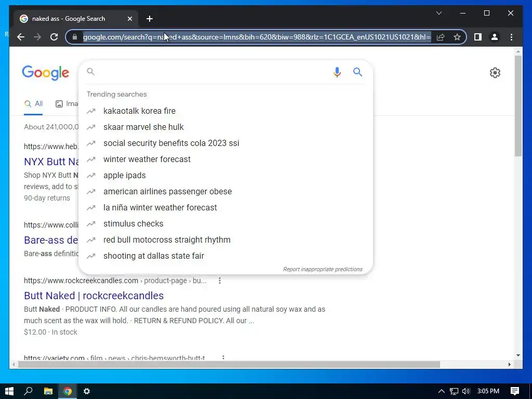Close the 'naked ass - Google Search' tab
This screenshot has width=532, height=399.
[129, 19]
